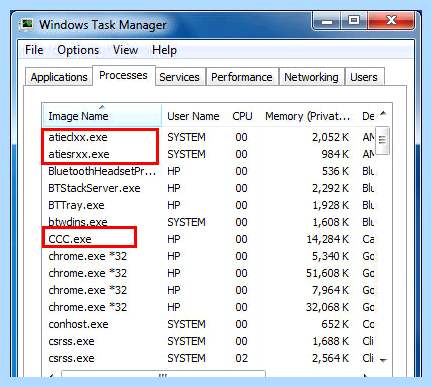Open the Help menu
Viewport: 432px width, 387px height.
coord(164,50)
